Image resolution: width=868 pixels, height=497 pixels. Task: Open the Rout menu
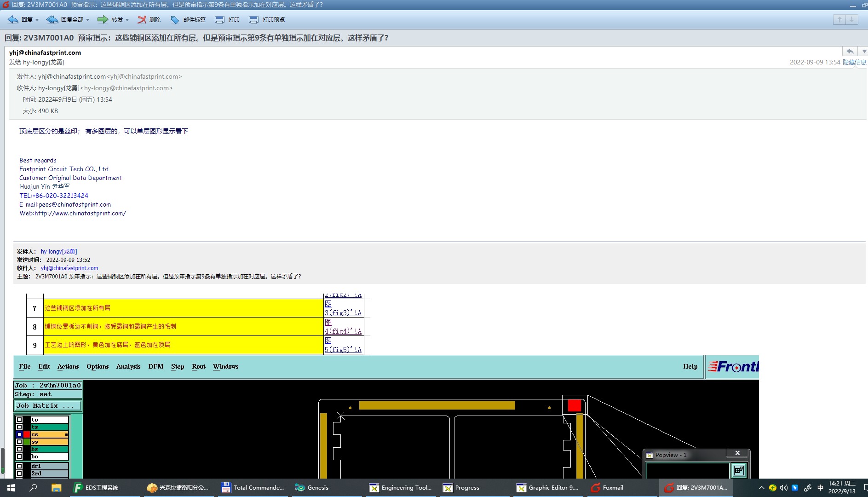(x=199, y=366)
